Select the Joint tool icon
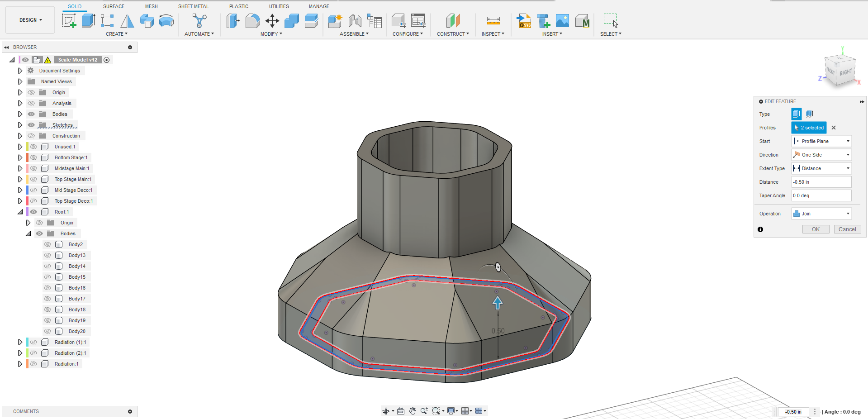Screen dimensions: 868x419 click(x=355, y=20)
